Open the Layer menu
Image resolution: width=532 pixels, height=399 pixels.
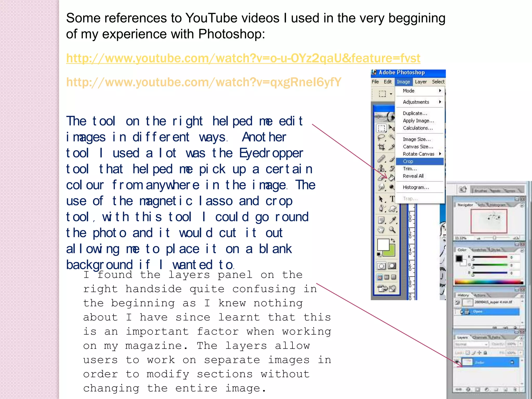[x=421, y=82]
